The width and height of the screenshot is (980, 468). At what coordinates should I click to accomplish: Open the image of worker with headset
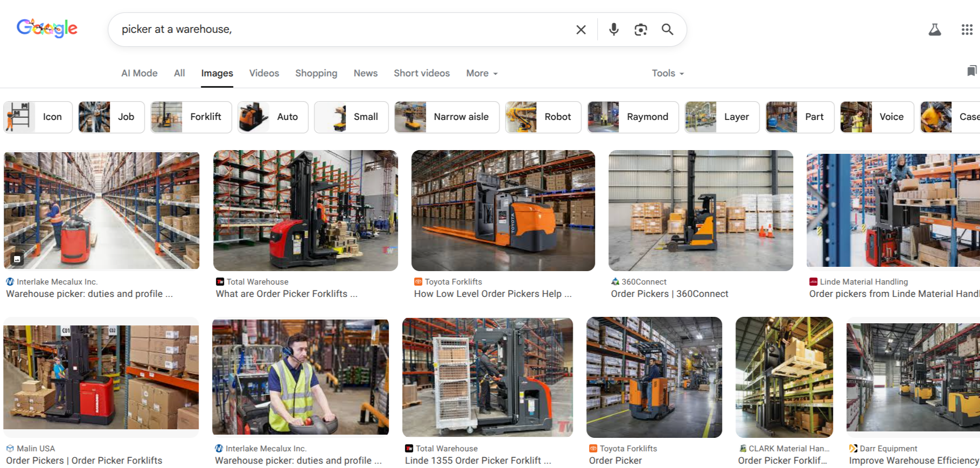click(300, 377)
